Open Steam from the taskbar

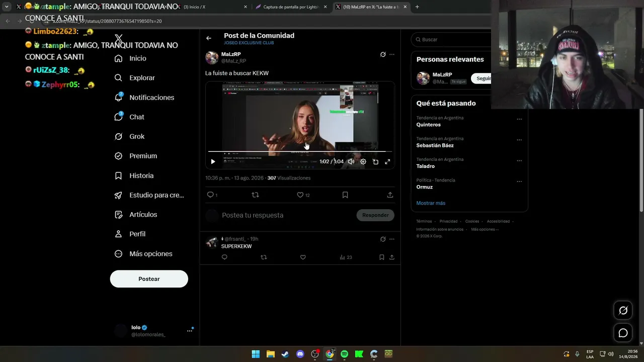[x=285, y=354]
